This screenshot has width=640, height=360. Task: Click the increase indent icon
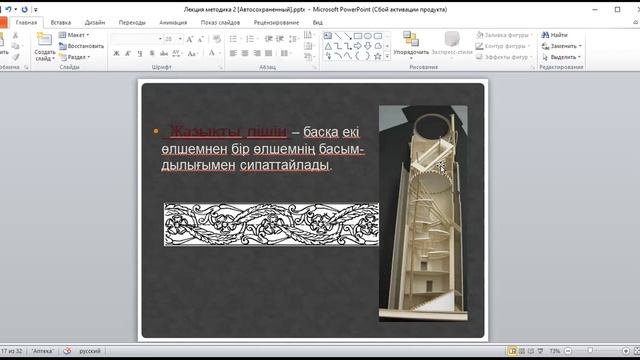coord(280,39)
